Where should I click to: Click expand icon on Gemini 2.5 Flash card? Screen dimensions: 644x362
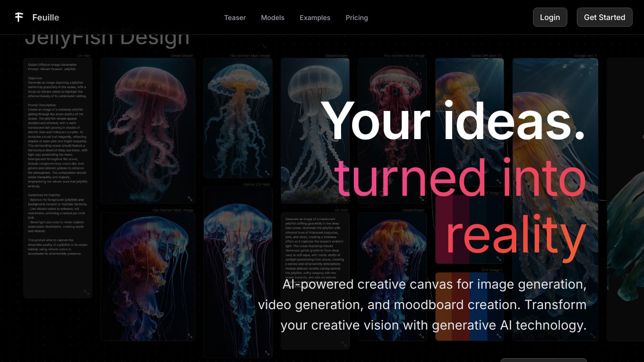(267, 353)
